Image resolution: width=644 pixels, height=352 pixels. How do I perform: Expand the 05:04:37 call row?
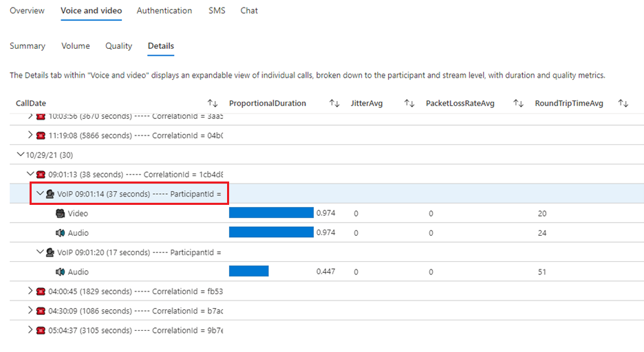(x=30, y=329)
